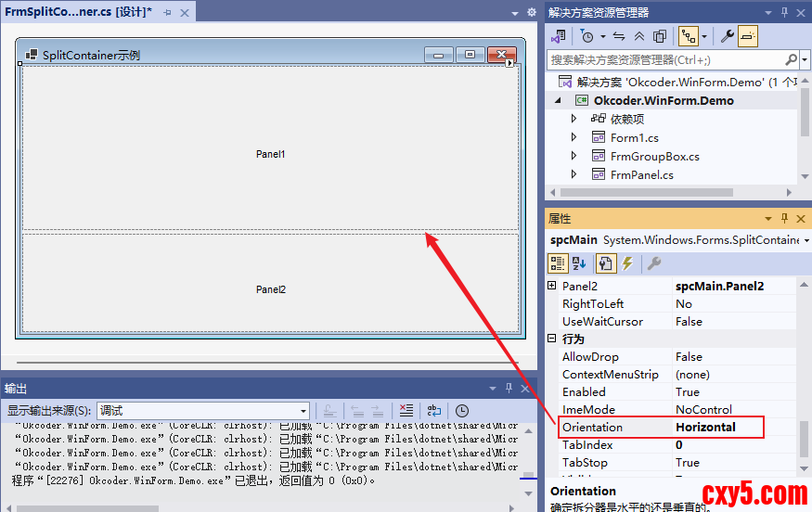
Task: Click Collapse All in Solution Explorer
Action: (639, 36)
